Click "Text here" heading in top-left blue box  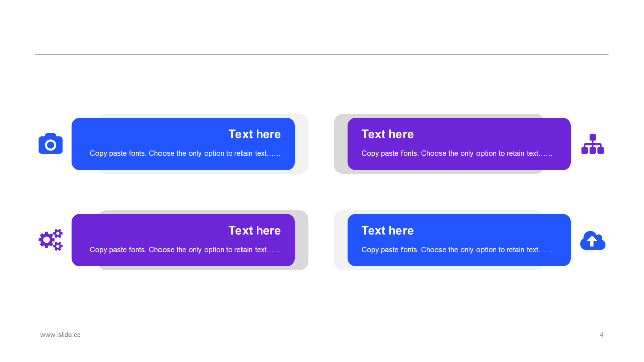pyautogui.click(x=255, y=134)
